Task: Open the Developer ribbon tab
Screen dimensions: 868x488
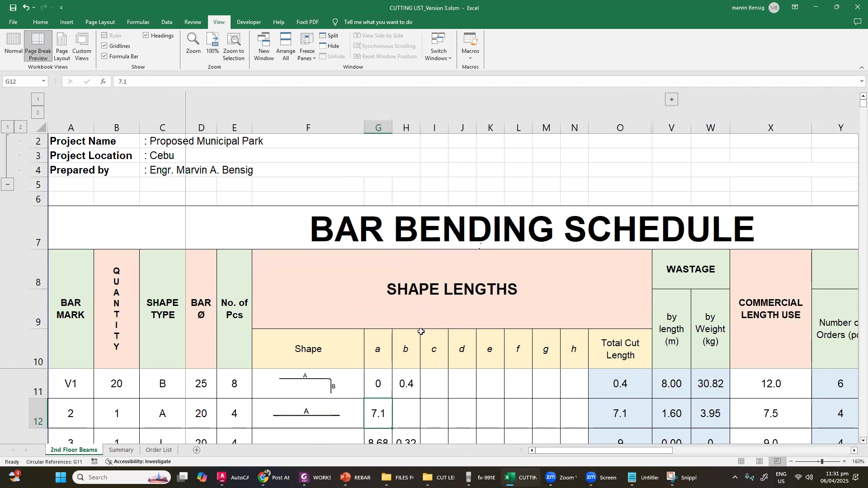Action: pyautogui.click(x=249, y=22)
